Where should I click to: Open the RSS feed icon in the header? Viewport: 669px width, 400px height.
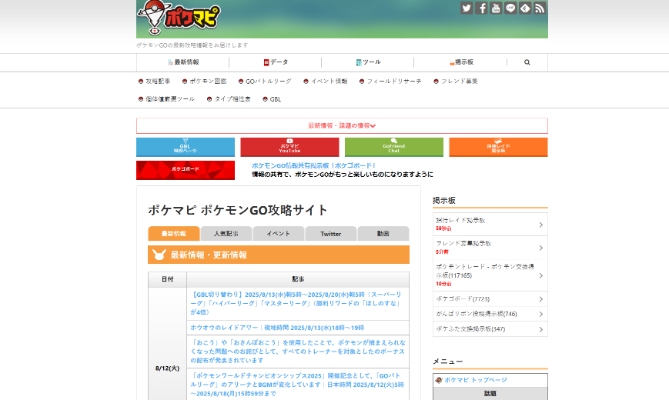540,8
